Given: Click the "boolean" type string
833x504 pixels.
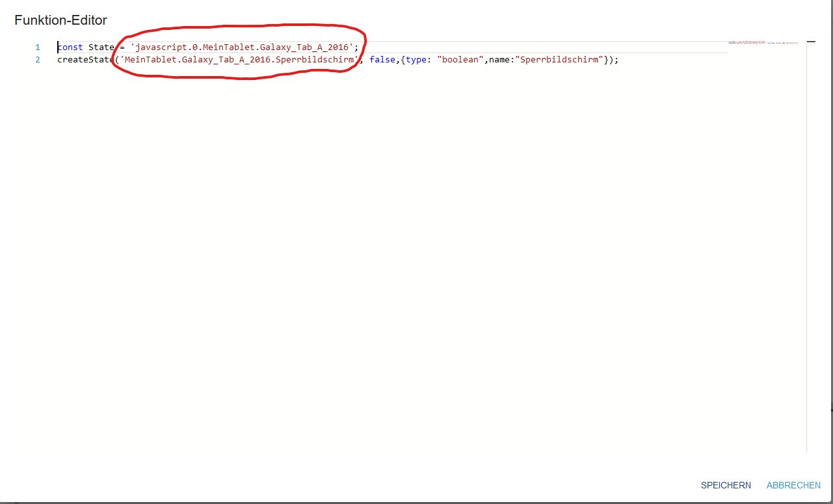Looking at the screenshot, I should point(460,59).
